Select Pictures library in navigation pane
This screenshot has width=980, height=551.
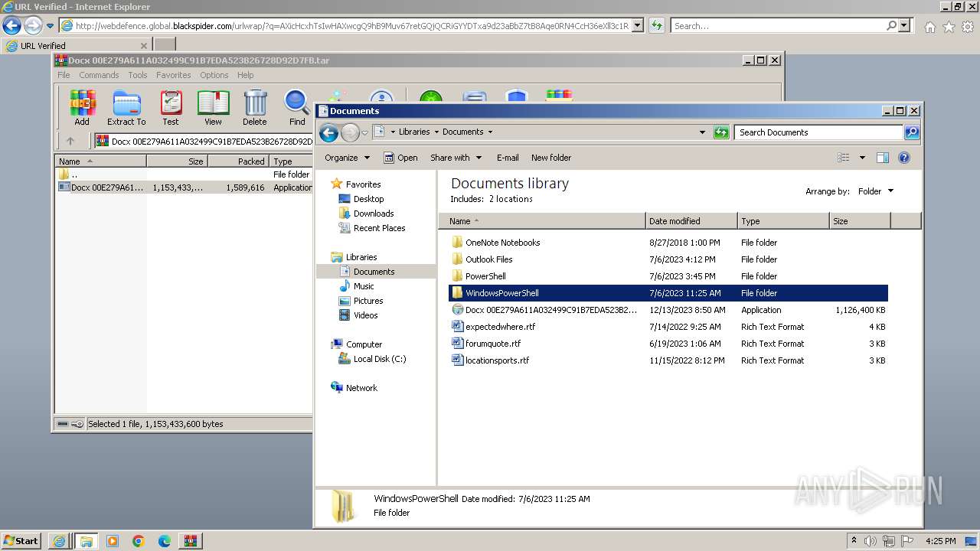[368, 301]
